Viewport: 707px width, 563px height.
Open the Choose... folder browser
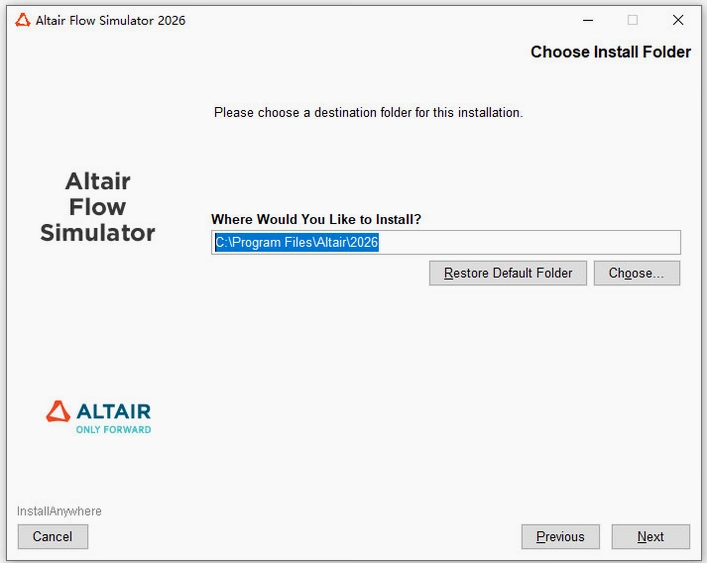637,273
